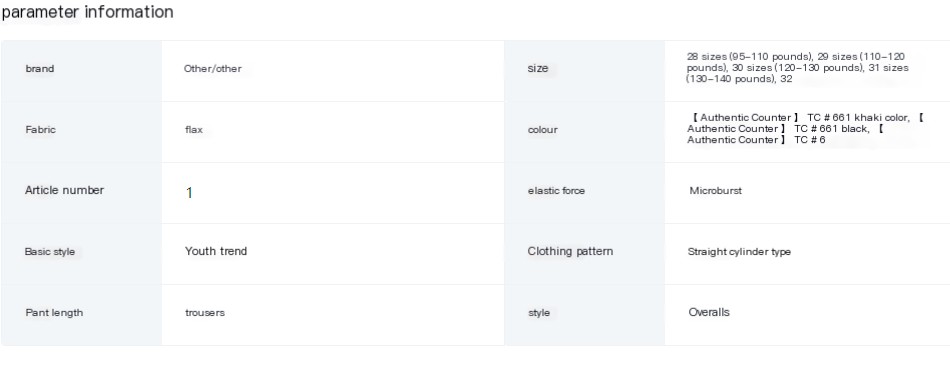Click the 'flax' fabric value
This screenshot has height=367, width=950.
tap(194, 130)
